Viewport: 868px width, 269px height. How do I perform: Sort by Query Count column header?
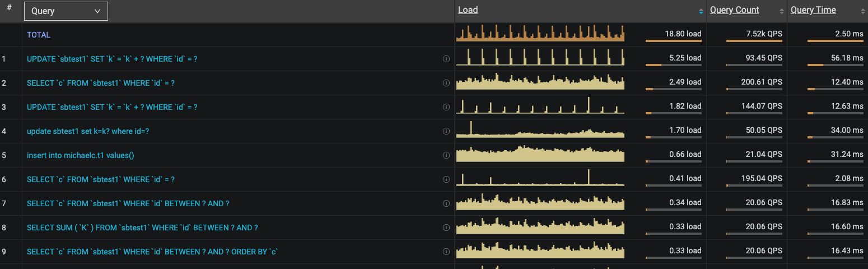tap(734, 10)
